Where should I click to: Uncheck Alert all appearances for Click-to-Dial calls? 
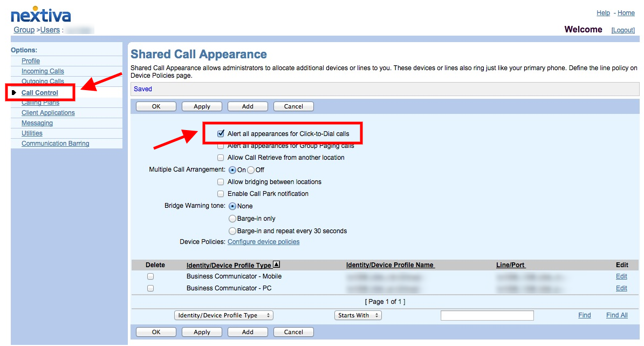(221, 133)
